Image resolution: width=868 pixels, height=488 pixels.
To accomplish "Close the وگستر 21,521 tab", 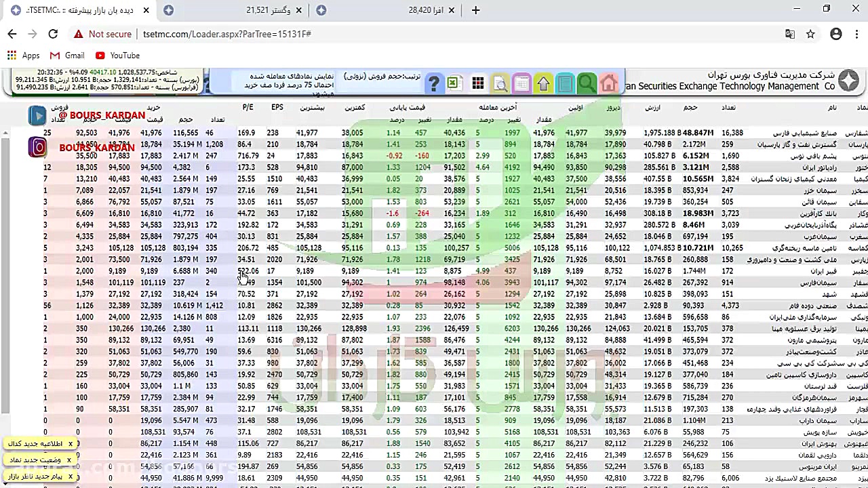I will pos(300,10).
